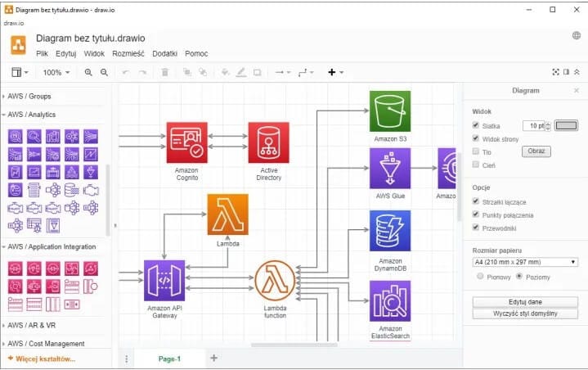Click the To Front toolbar icon

point(186,72)
